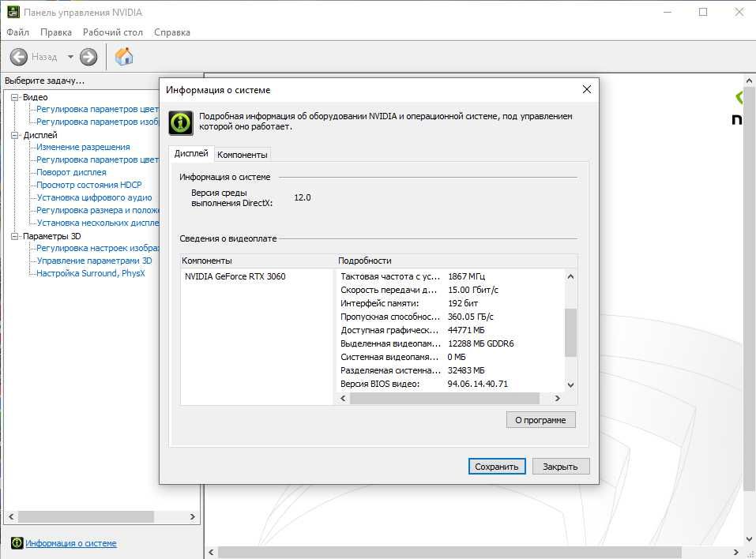Screen dimensions: 756x559
Task: Click the О программе button
Action: 540,420
